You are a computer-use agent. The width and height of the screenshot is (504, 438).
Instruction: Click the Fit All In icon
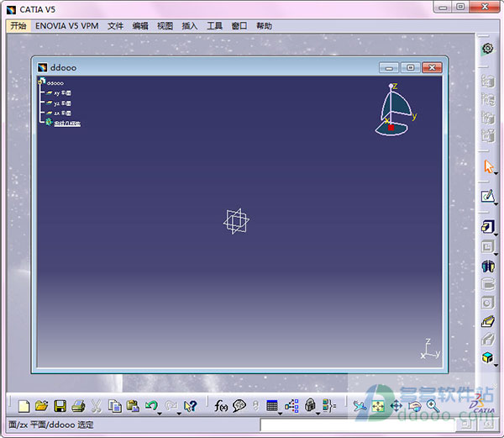point(378,406)
